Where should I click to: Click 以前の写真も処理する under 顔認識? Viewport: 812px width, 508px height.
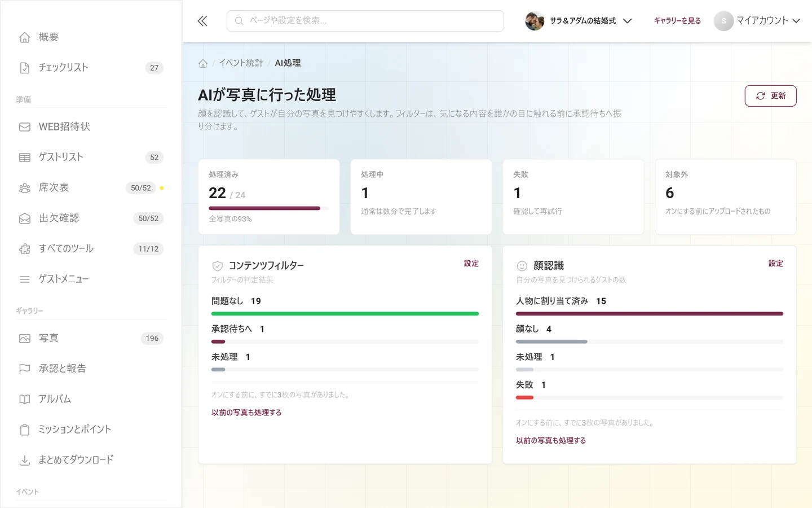[x=551, y=441]
